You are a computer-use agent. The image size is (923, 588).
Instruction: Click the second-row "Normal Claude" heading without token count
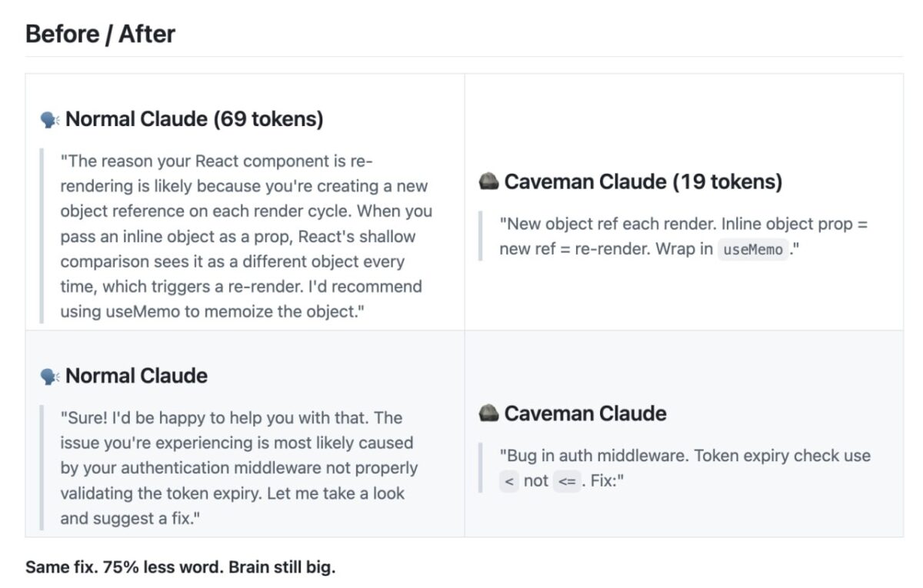pos(136,376)
